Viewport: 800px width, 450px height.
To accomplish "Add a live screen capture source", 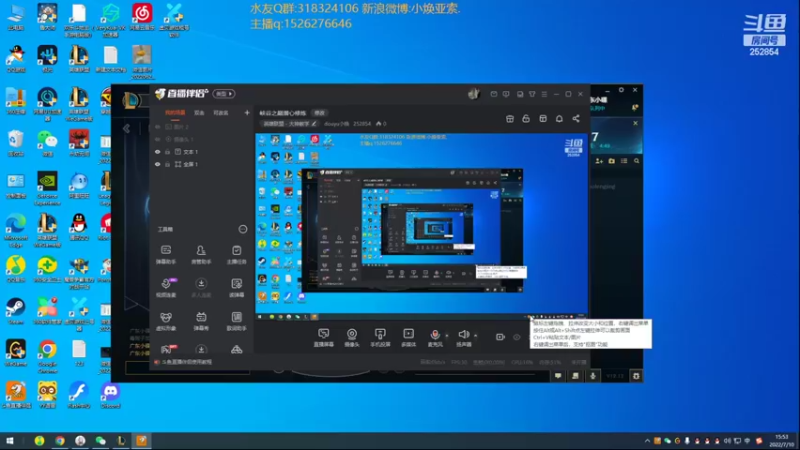I will point(323,337).
